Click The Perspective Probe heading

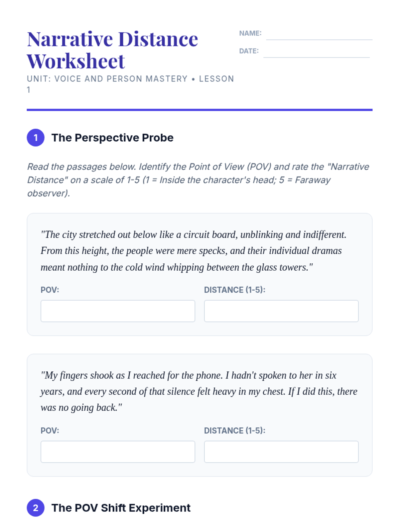click(112, 138)
